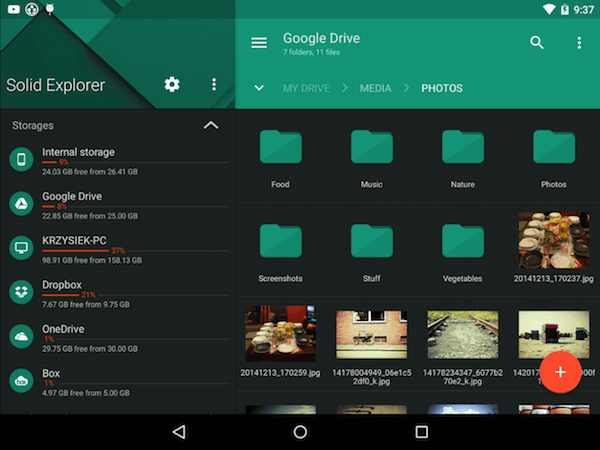
Task: Click the Internal storage 9% usage bar
Action: pyautogui.click(x=135, y=162)
